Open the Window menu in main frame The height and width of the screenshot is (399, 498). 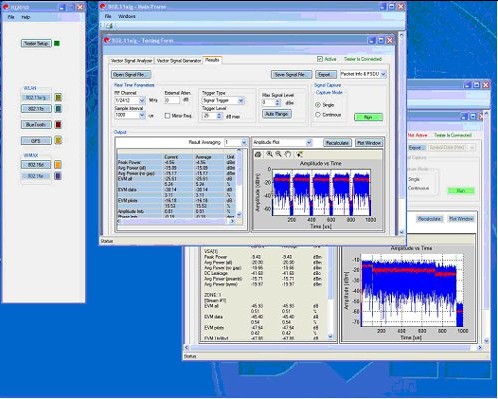(x=127, y=16)
